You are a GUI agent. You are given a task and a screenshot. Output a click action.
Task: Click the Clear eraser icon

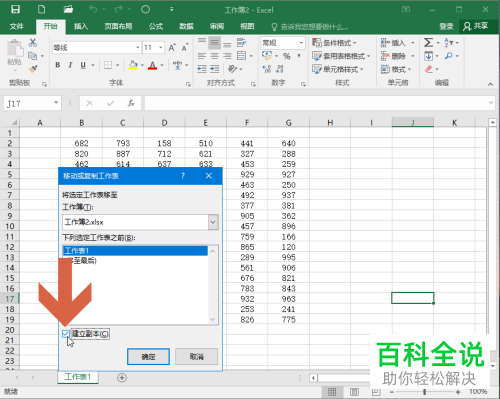429,69
